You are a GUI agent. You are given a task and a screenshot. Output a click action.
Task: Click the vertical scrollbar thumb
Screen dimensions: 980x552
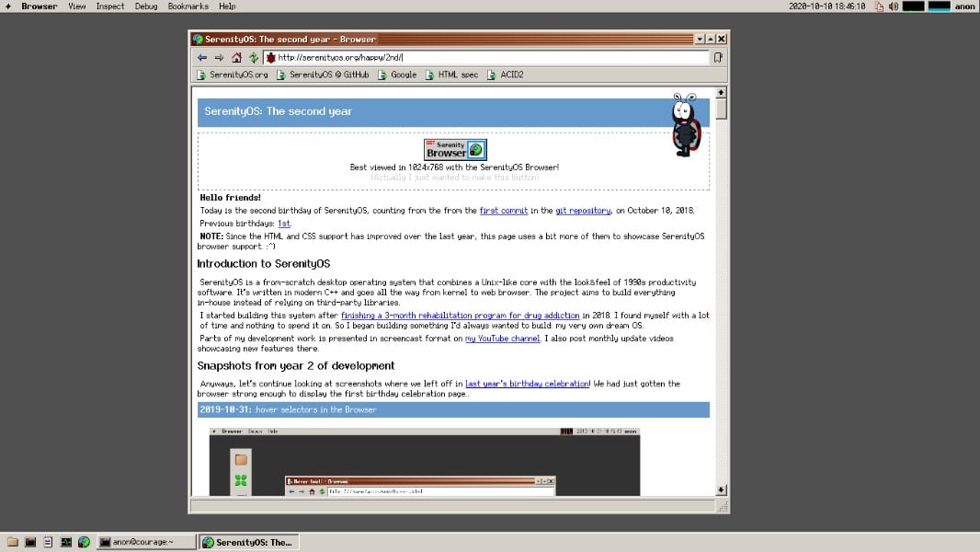tap(721, 109)
